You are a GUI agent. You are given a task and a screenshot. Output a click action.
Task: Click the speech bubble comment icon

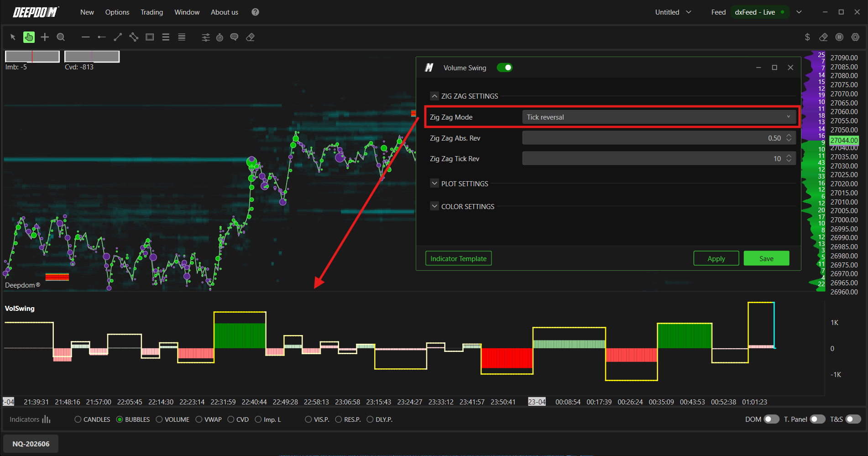[x=234, y=37]
